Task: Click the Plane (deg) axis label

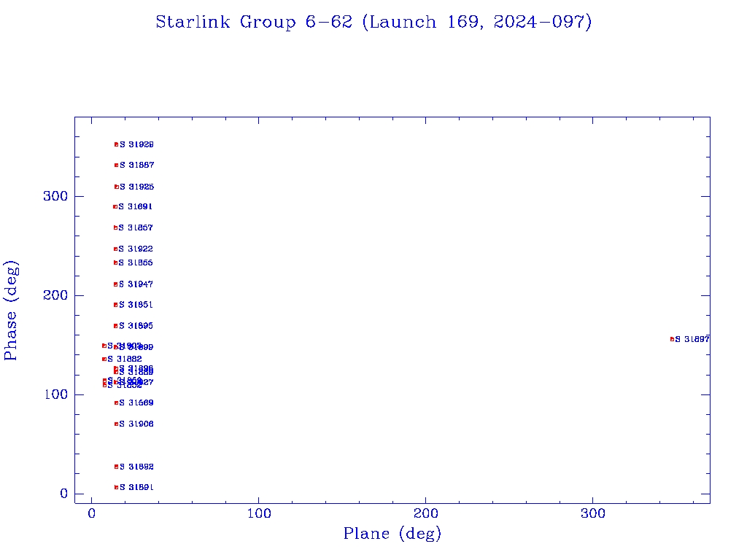Action: pyautogui.click(x=392, y=533)
